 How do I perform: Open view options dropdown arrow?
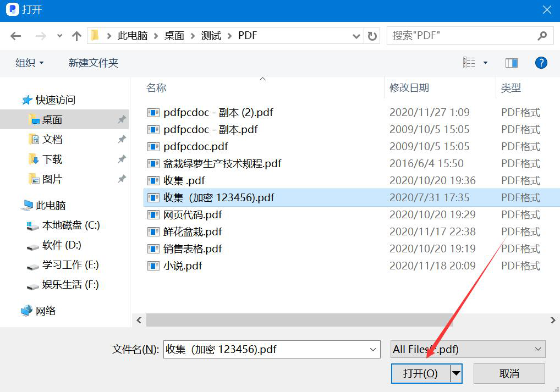click(x=485, y=63)
